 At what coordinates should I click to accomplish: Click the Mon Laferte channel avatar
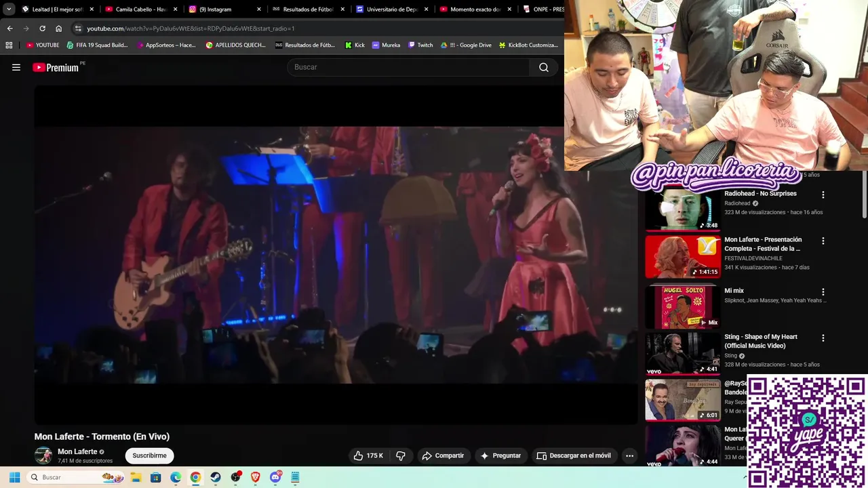[43, 455]
